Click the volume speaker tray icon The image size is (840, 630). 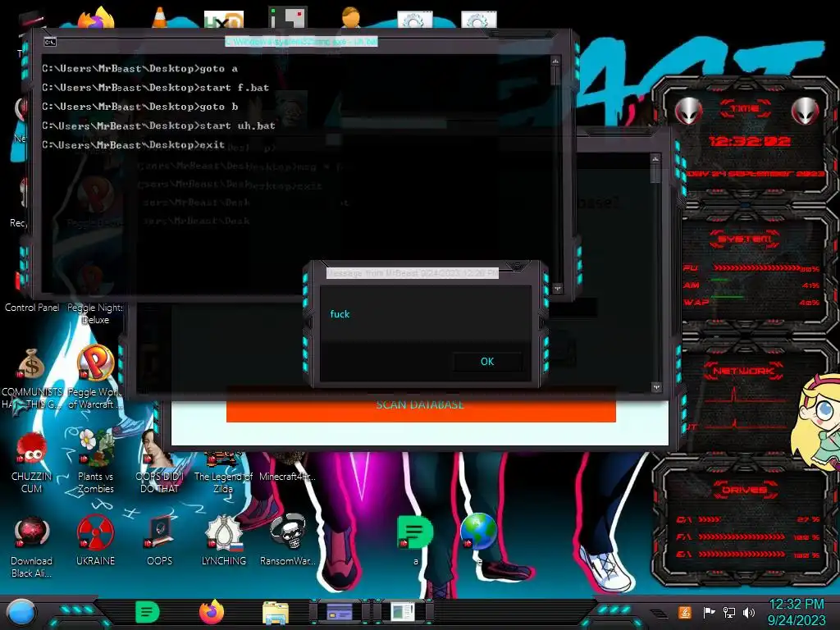(x=748, y=612)
